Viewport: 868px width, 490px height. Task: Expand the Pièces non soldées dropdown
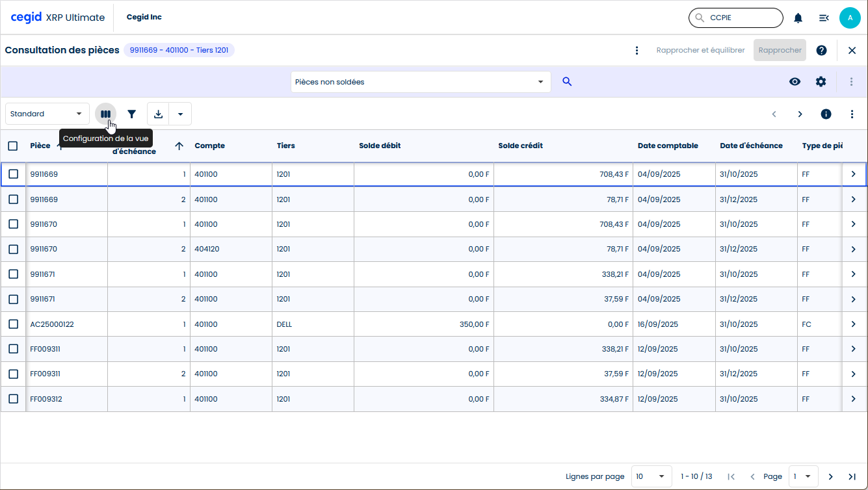(x=420, y=82)
